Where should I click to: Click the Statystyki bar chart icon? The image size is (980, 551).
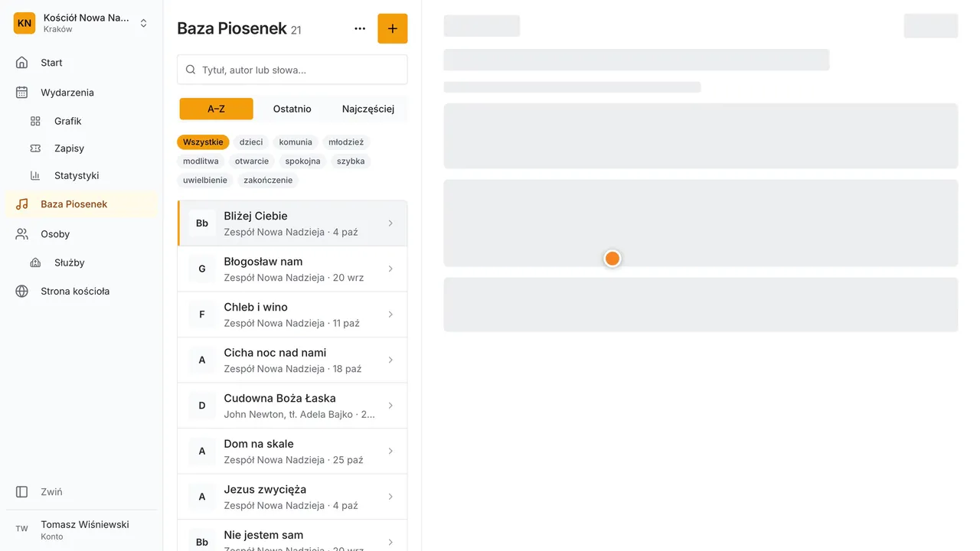click(35, 175)
